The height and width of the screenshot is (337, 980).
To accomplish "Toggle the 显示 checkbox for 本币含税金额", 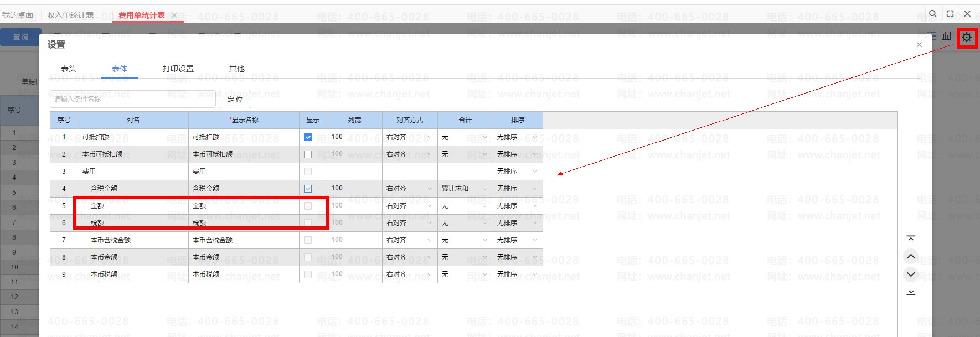I will coord(308,240).
